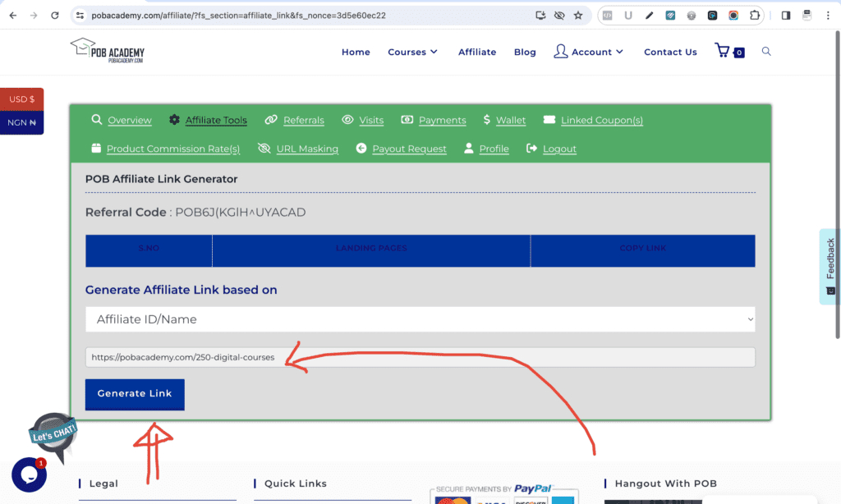The height and width of the screenshot is (504, 841).
Task: Open the Blog page
Action: click(x=525, y=52)
